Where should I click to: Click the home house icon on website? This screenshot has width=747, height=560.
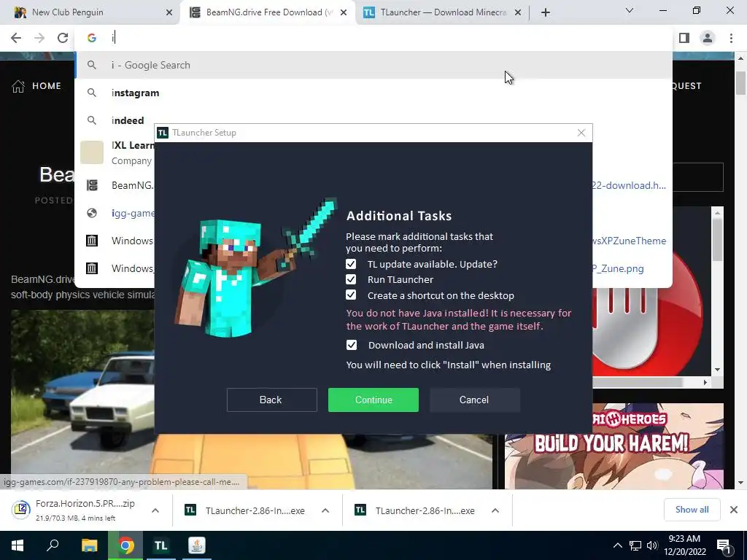(18, 86)
